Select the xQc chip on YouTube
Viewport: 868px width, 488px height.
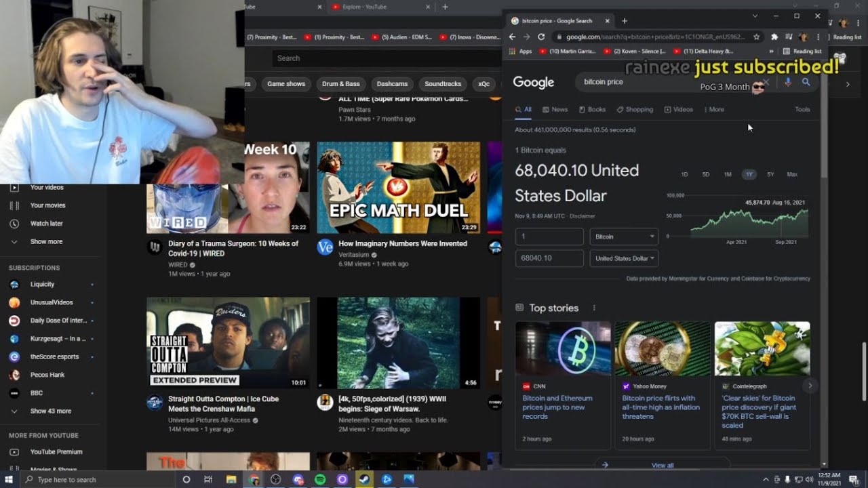pyautogui.click(x=484, y=84)
